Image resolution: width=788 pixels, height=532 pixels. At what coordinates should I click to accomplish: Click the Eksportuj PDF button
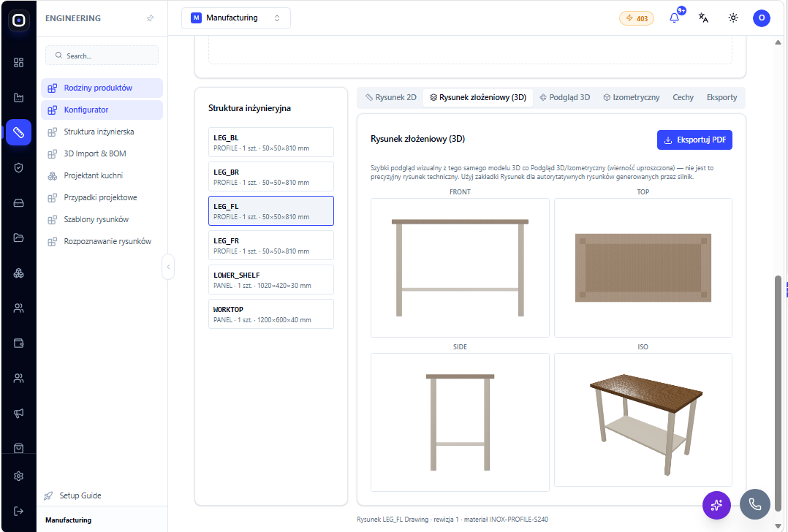[694, 140]
